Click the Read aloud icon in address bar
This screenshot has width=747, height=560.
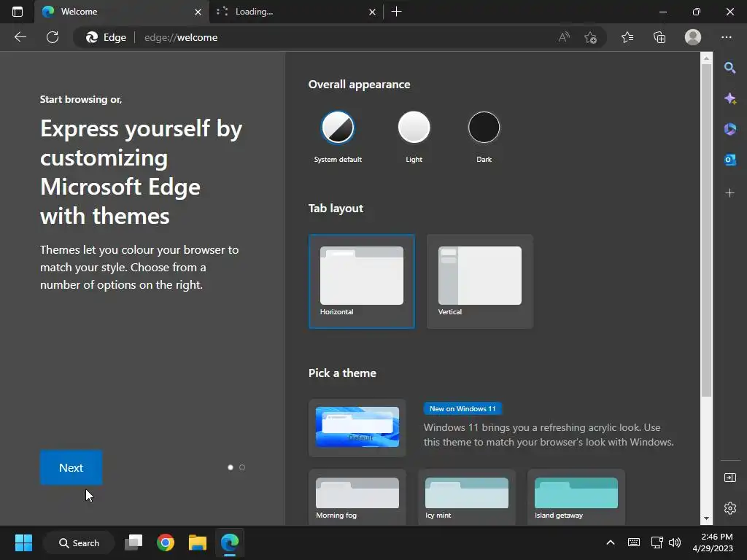[x=564, y=37]
